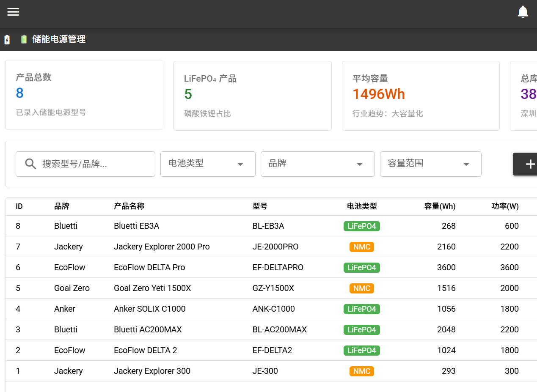
Task: Click capacity value 293
Action: pyautogui.click(x=449, y=371)
